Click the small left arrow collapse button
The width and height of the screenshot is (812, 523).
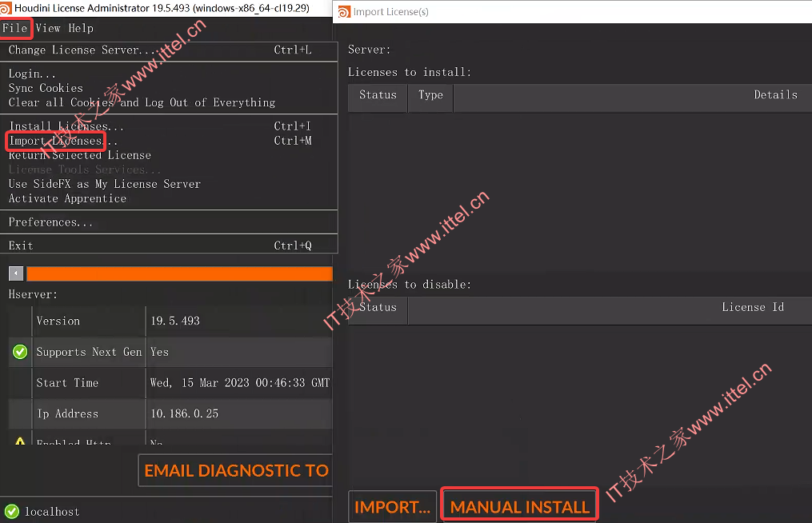16,273
